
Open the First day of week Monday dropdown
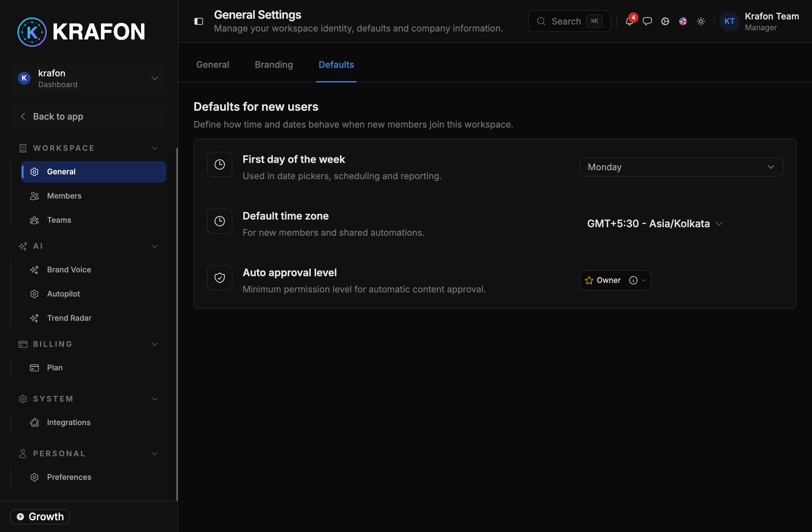point(681,167)
